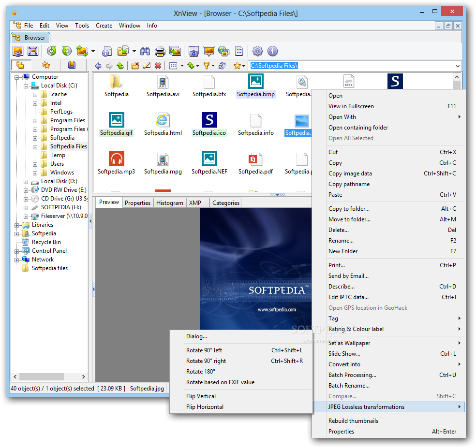Select the Folders tree panel tab icon
The height and width of the screenshot is (448, 476).
(20, 65)
